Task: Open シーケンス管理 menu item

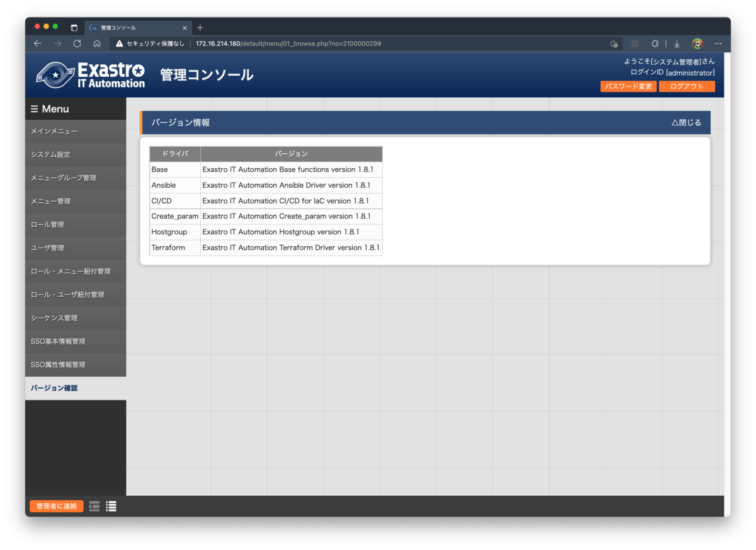Action: point(76,318)
